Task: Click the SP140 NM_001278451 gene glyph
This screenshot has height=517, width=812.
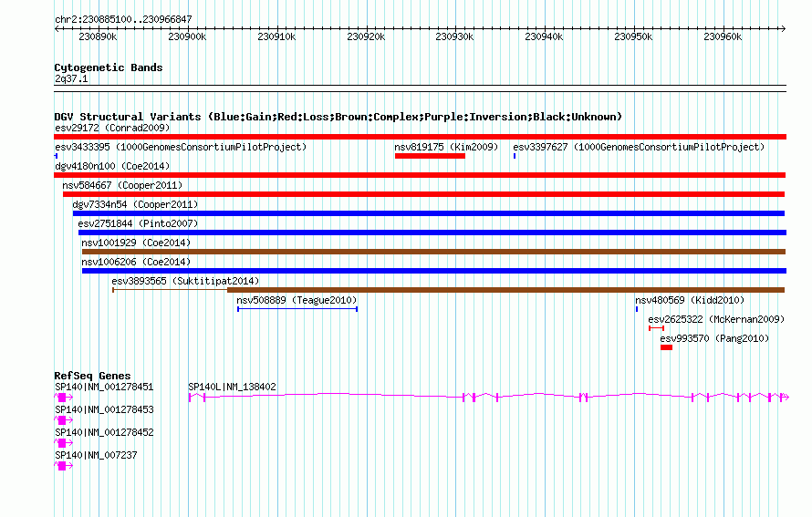Action: pyautogui.click(x=63, y=398)
